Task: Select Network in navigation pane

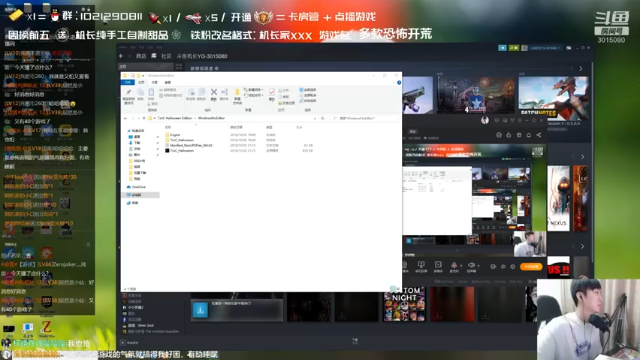Action: [x=133, y=203]
